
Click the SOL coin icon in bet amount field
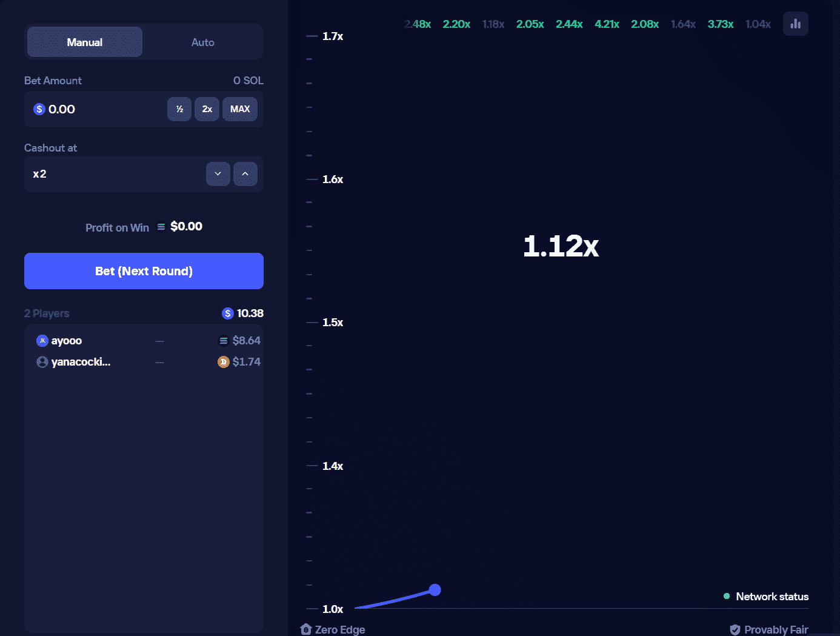point(39,109)
